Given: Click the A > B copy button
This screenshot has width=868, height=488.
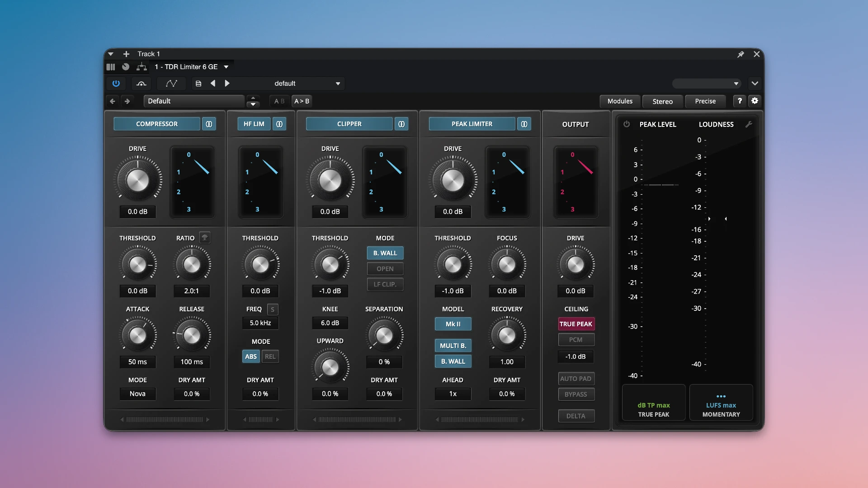Looking at the screenshot, I should [x=302, y=101].
